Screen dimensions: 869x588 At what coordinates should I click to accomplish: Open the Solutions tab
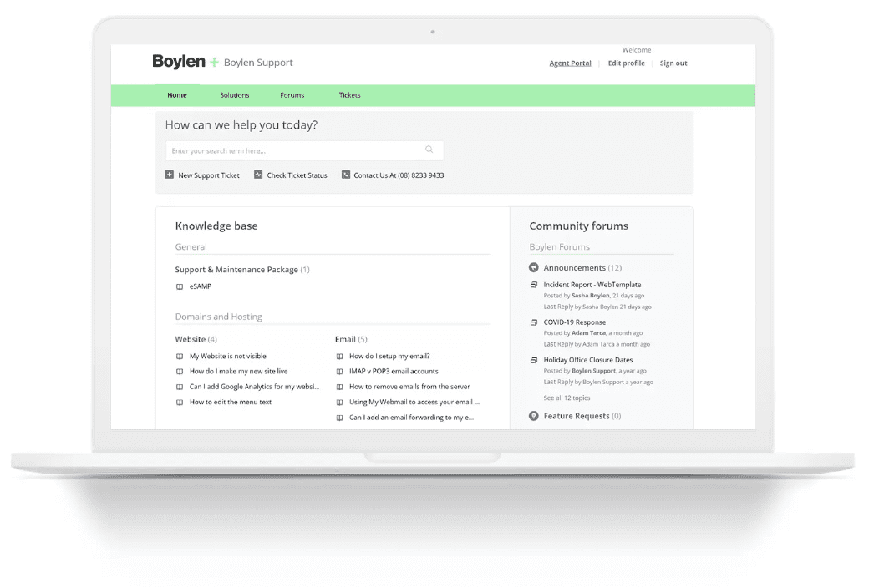pyautogui.click(x=235, y=95)
